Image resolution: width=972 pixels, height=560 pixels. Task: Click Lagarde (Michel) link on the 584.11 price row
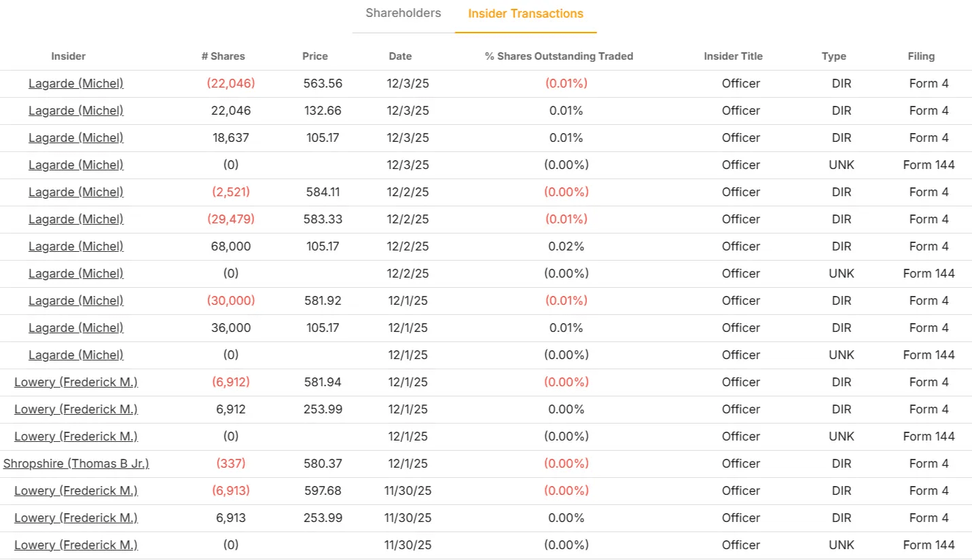coord(76,192)
